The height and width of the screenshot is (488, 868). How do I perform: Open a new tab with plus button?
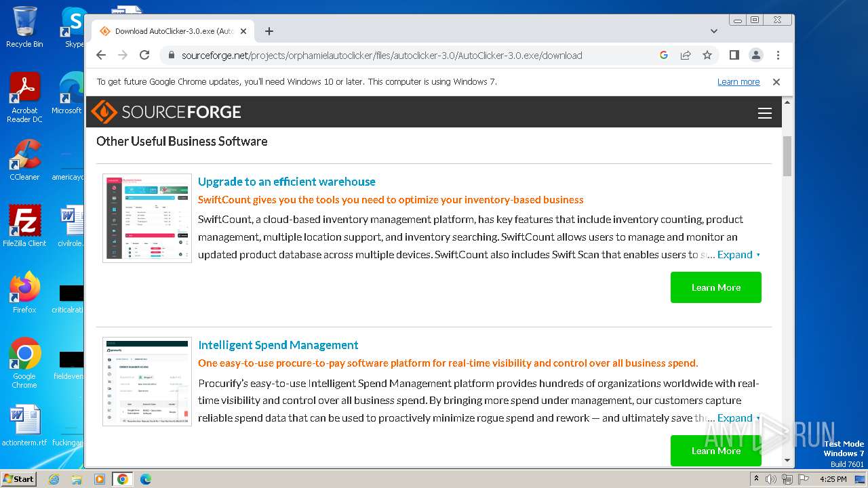269,31
